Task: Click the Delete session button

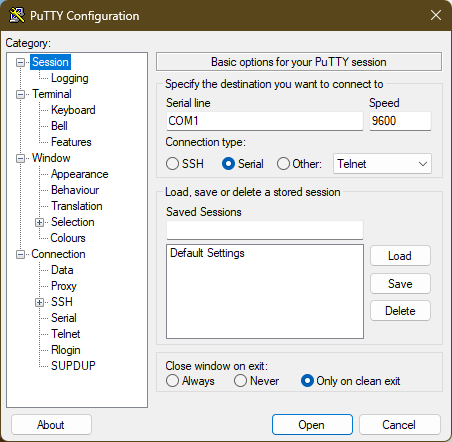Action: (x=400, y=311)
